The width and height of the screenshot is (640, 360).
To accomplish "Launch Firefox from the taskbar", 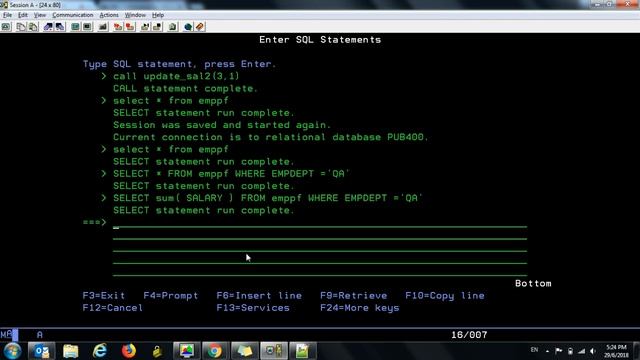I will point(129,351).
